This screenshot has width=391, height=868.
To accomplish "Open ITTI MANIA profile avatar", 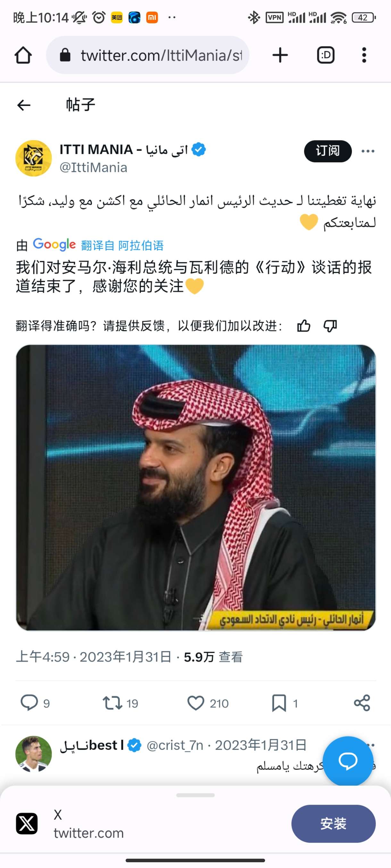I will click(34, 158).
